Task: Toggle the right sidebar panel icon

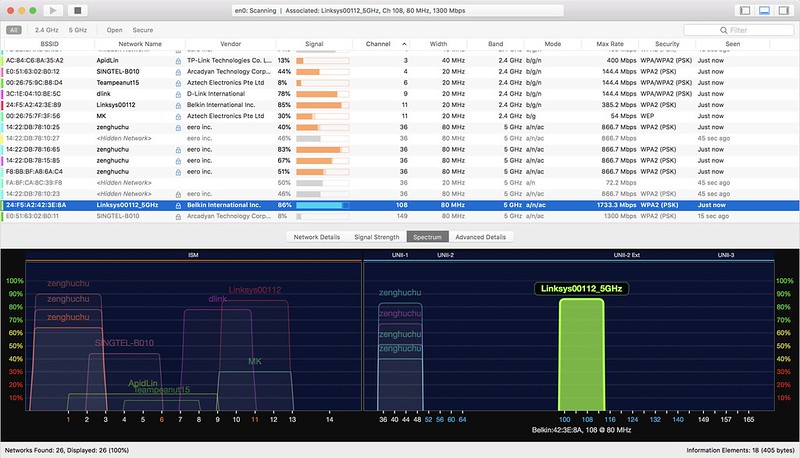Action: click(x=784, y=10)
